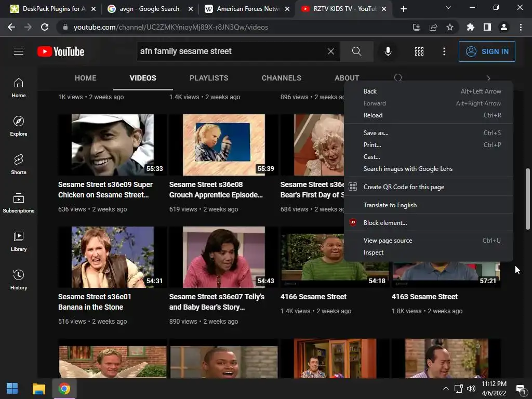
Task: Open Sesame Street s36e07 Telly's title link
Action: [x=217, y=302]
